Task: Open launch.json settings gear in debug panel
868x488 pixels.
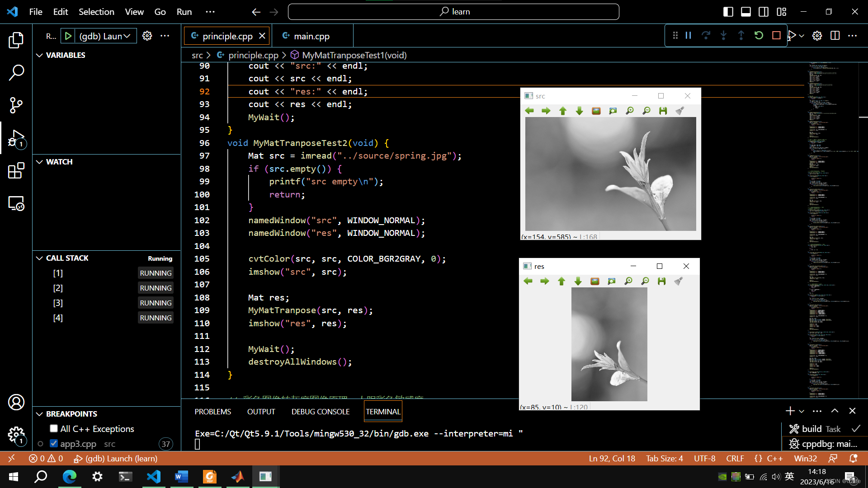Action: [x=147, y=36]
